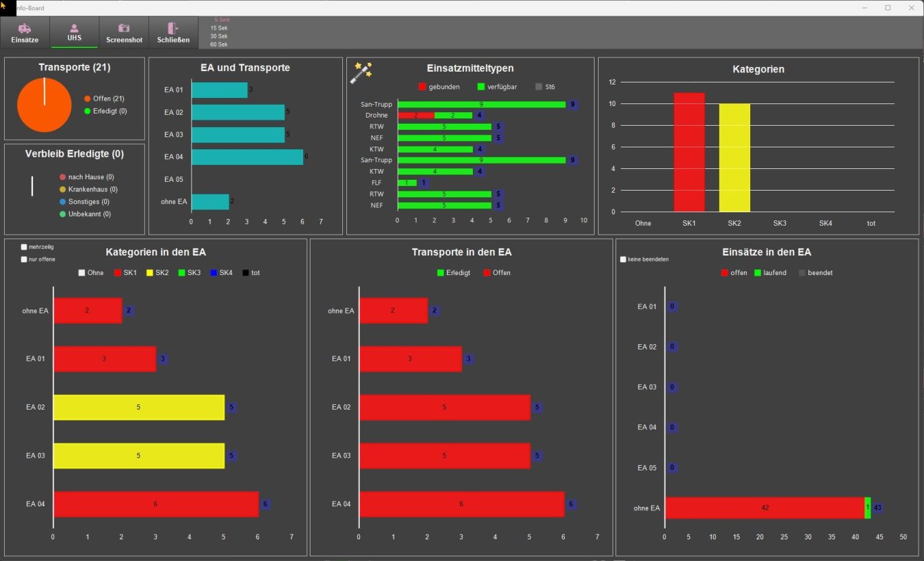Select the 5 Sek refresh interval
Image resolution: width=924 pixels, height=561 pixels.
pyautogui.click(x=221, y=20)
